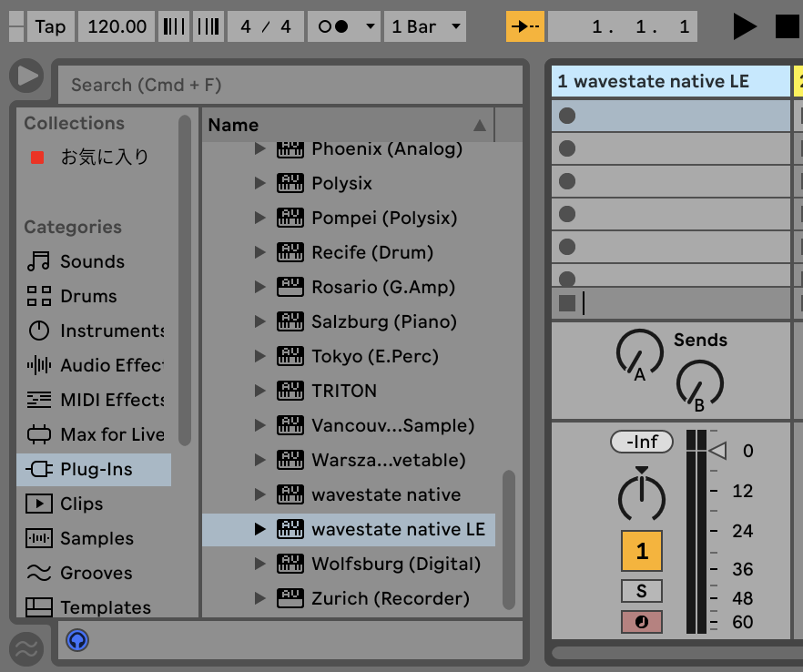Adjust the track pan knob
This screenshot has height=672, width=803.
click(x=642, y=497)
